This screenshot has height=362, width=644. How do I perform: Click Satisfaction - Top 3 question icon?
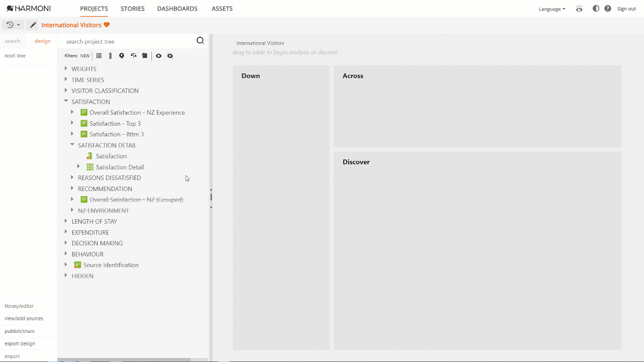84,123
